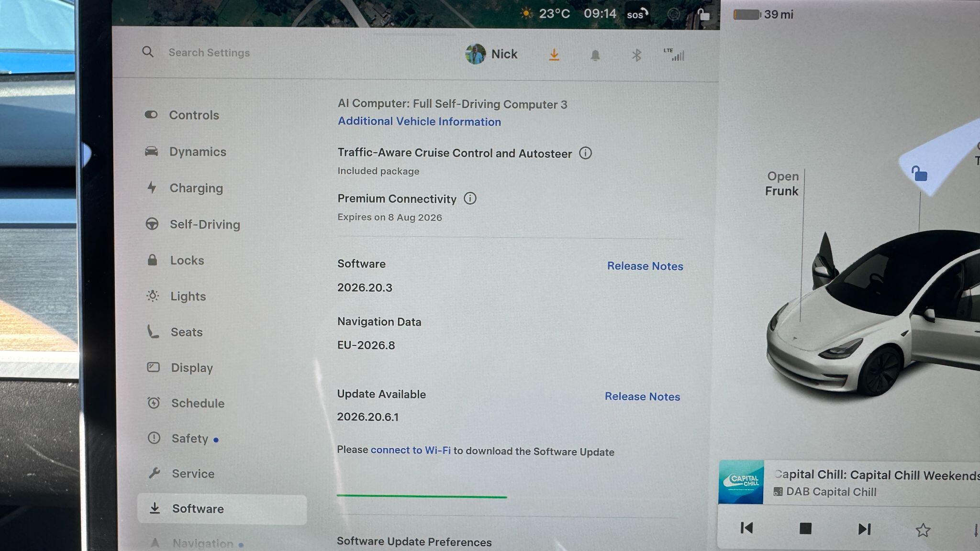
Task: Open Release Notes for software 2026.20.3
Action: coord(645,266)
